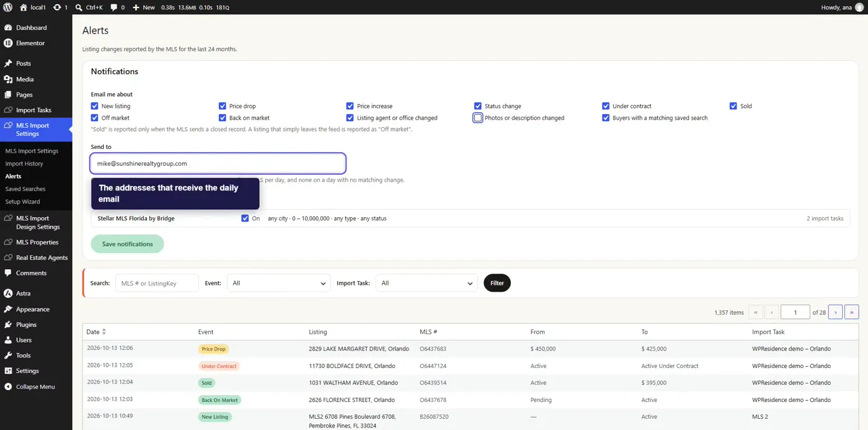Viewport: 868px width, 430px height.
Task: Toggle Buyers with a matching saved search
Action: click(x=606, y=118)
